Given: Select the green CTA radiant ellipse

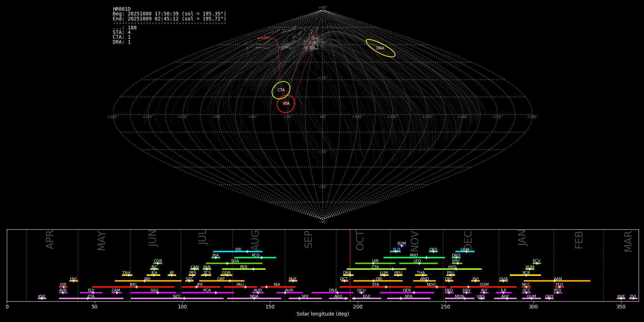Looking at the screenshot, I should click(281, 90).
